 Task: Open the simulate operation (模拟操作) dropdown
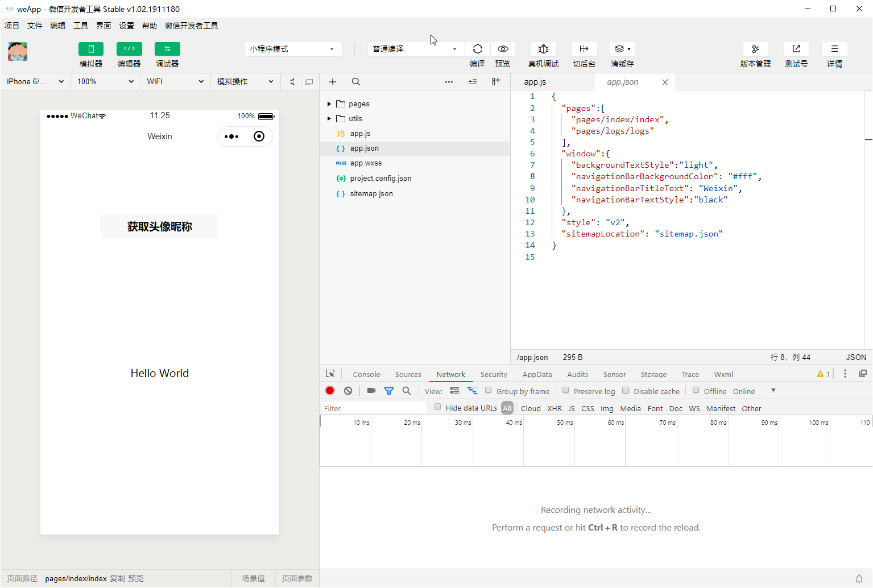tap(245, 82)
